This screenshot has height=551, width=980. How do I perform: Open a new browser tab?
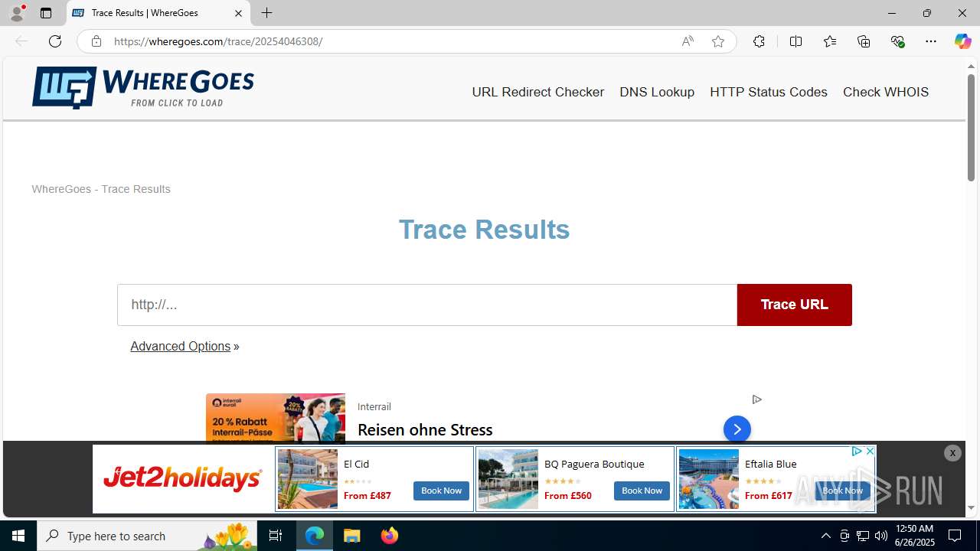(x=266, y=13)
